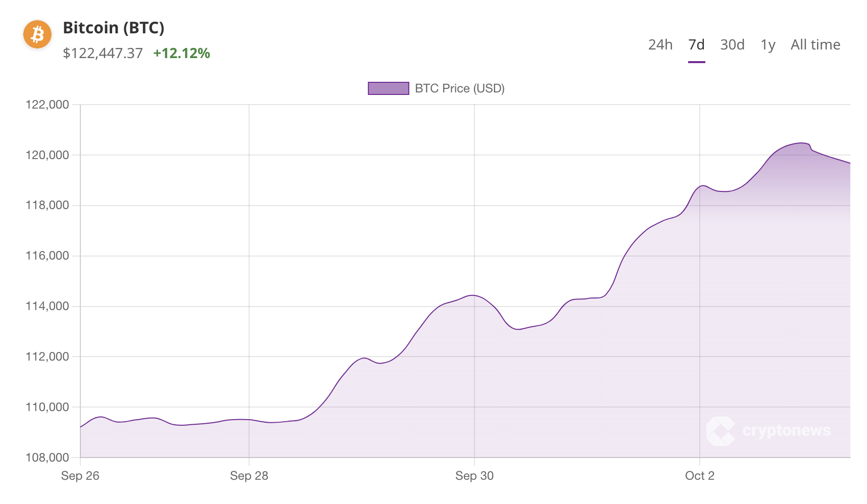This screenshot has height=504, width=867.
Task: Click the Sep 26 date label
Action: click(x=80, y=476)
